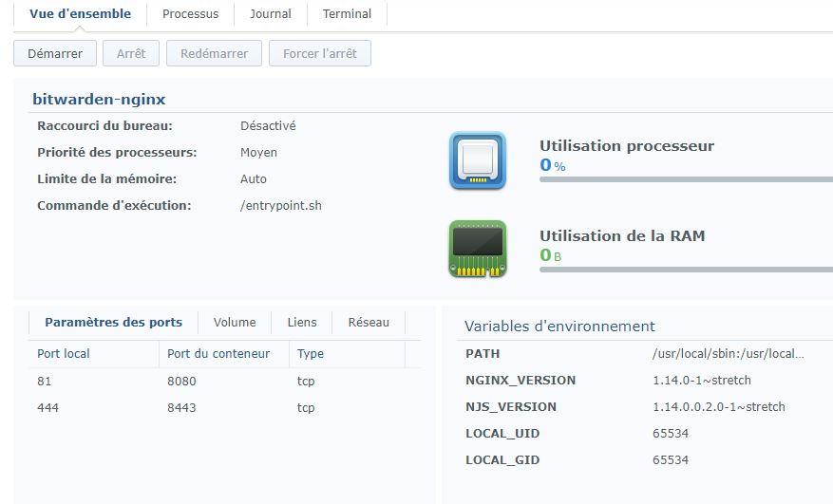This screenshot has height=504, width=833.
Task: Click the Redémarrer button
Action: click(214, 54)
